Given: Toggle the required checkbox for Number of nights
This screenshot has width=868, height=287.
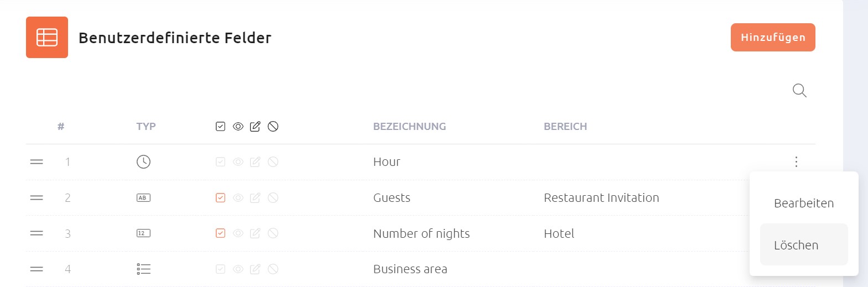Looking at the screenshot, I should (220, 233).
